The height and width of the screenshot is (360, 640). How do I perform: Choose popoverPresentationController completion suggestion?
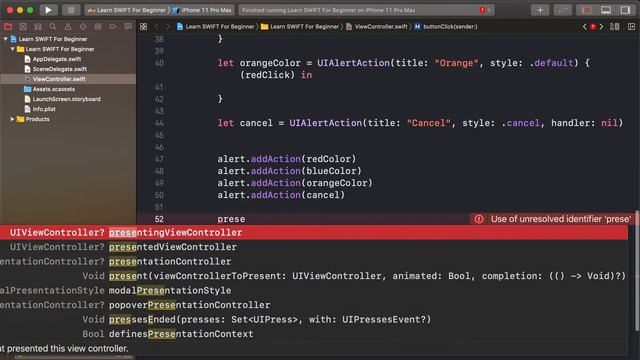pos(313,305)
